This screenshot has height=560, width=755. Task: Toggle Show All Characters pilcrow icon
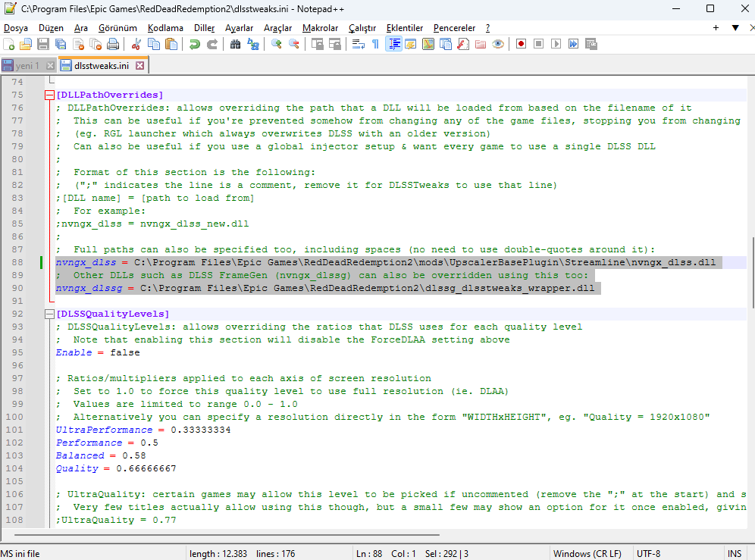375,44
